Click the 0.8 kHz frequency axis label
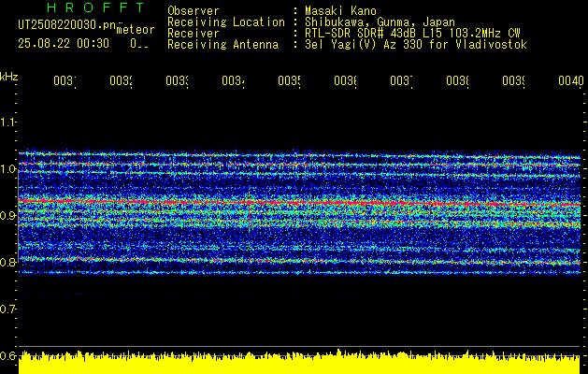Screen dimensions: 588x374 coord(7,262)
